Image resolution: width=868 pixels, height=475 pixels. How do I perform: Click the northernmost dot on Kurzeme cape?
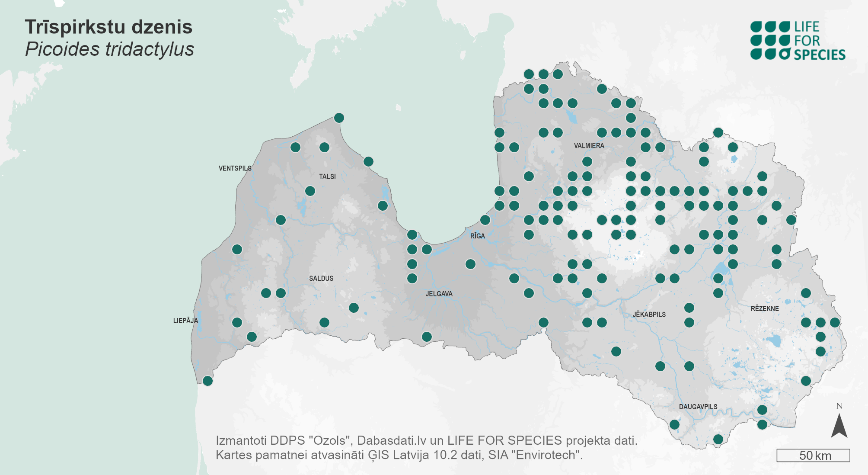pos(339,118)
